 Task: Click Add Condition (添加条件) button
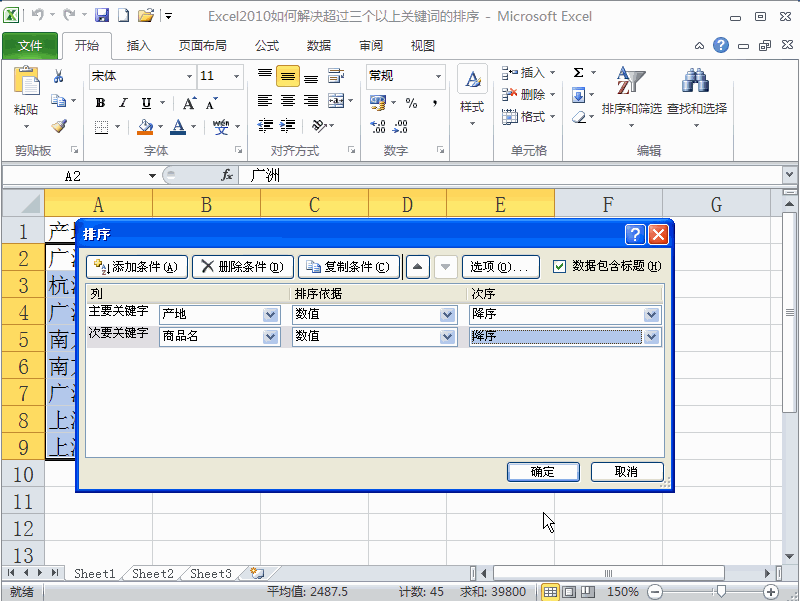pos(137,267)
